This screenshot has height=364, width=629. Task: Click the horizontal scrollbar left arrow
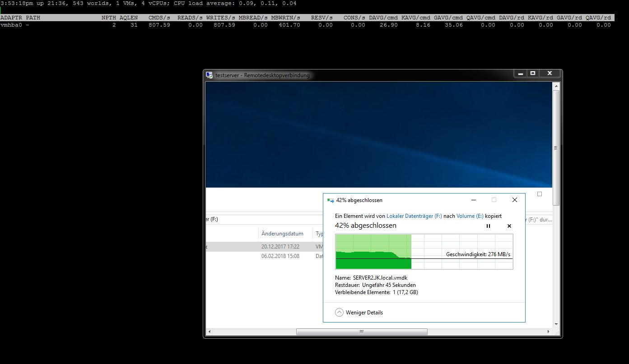coord(209,332)
